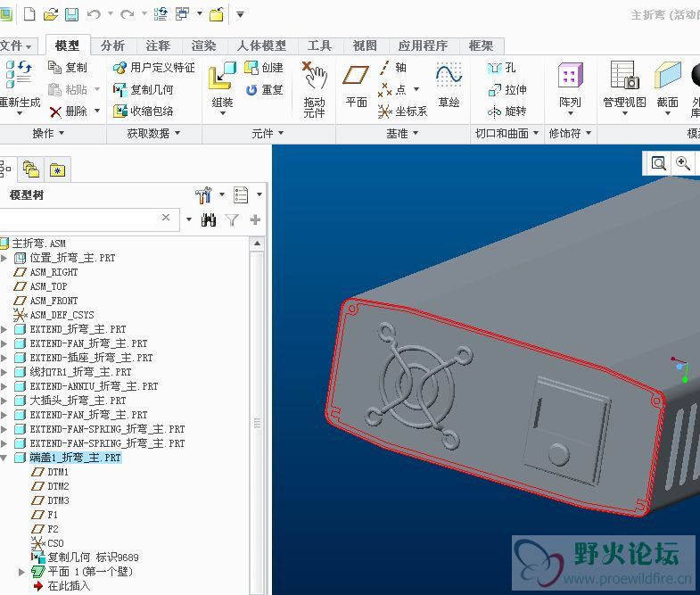Open a file with the folder icon
The height and width of the screenshot is (595, 700).
coord(51,14)
